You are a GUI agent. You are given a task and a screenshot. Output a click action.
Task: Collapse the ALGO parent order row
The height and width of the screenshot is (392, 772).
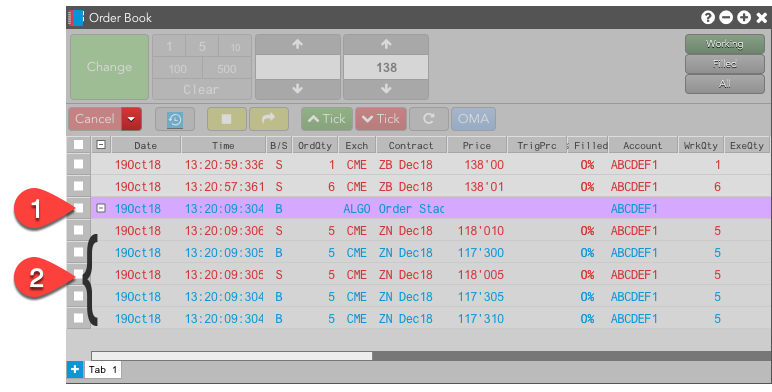tap(101, 208)
